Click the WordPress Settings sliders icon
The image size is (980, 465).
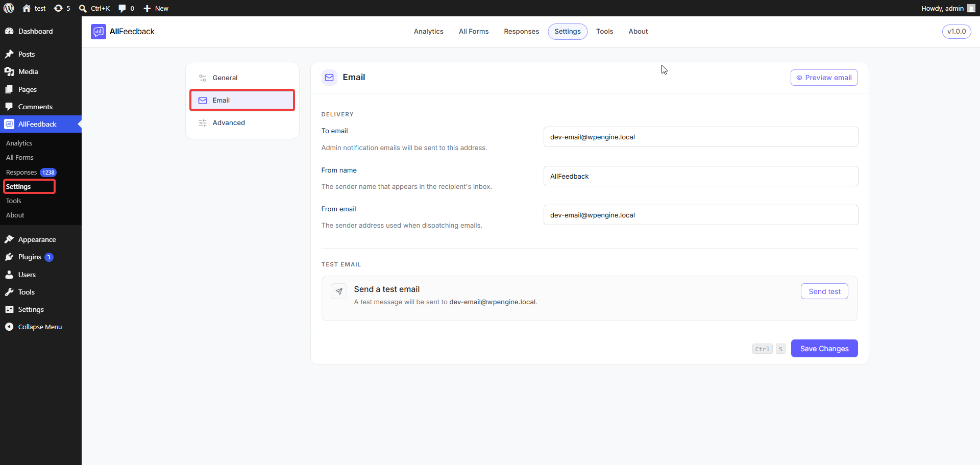click(x=9, y=309)
